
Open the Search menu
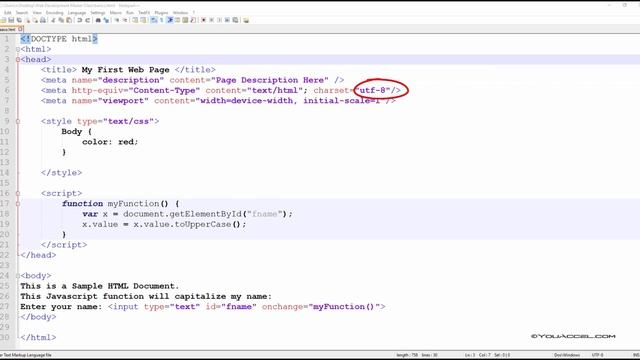(22, 13)
